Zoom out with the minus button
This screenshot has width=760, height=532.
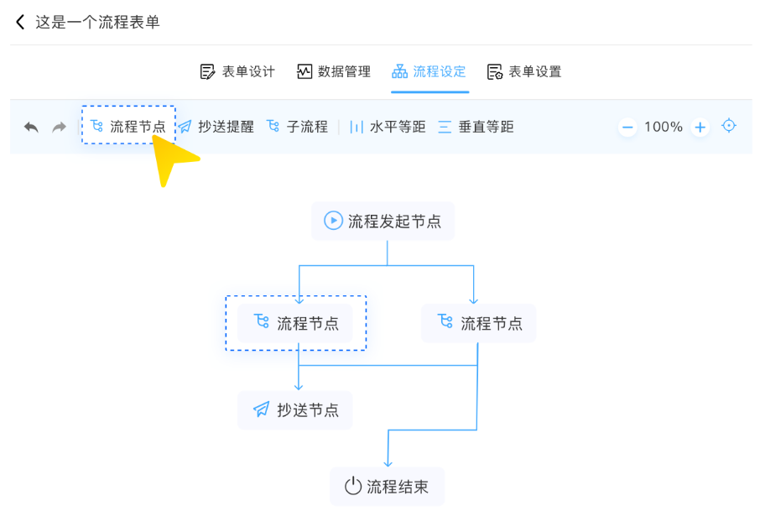[627, 128]
